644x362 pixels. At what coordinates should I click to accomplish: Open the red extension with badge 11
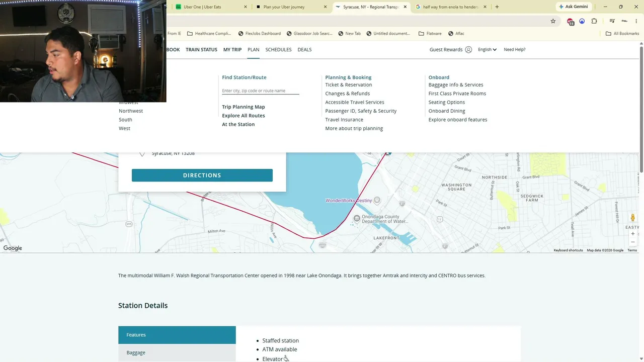(570, 21)
